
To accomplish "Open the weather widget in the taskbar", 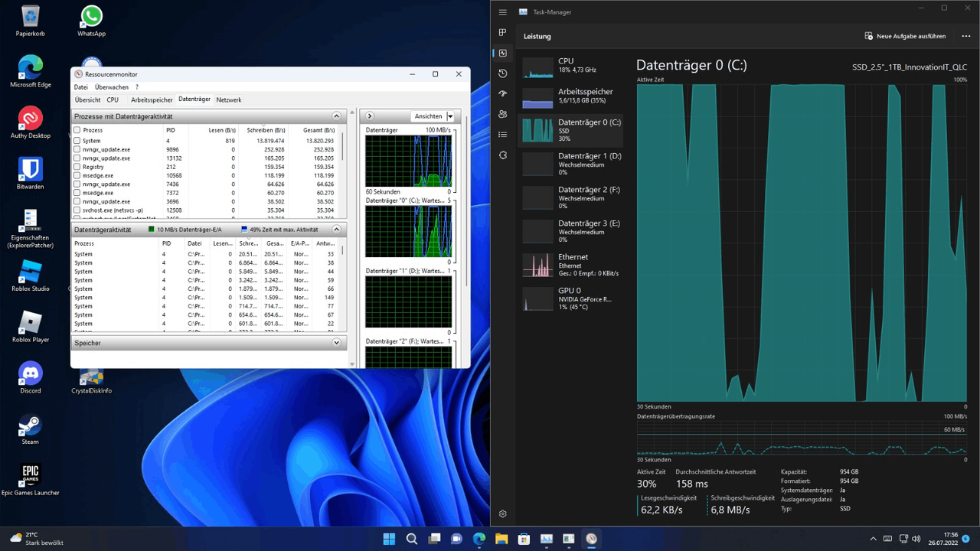I will tap(37, 539).
